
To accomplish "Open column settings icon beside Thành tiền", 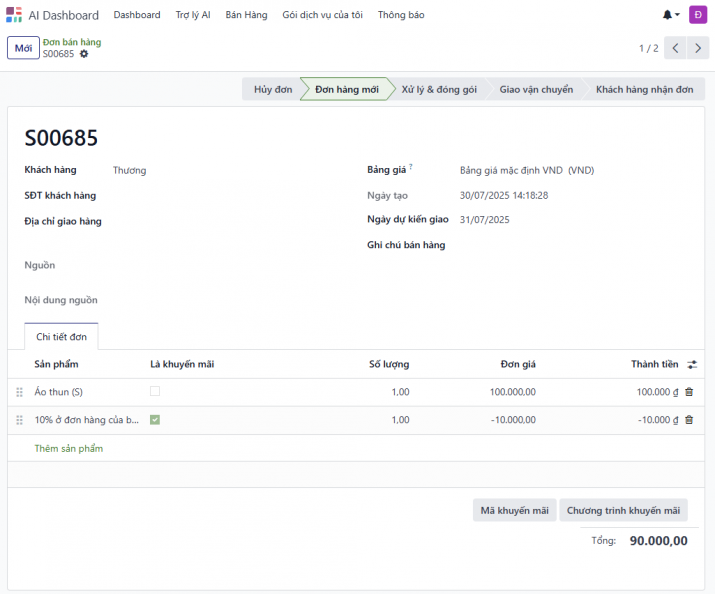I will (x=692, y=365).
